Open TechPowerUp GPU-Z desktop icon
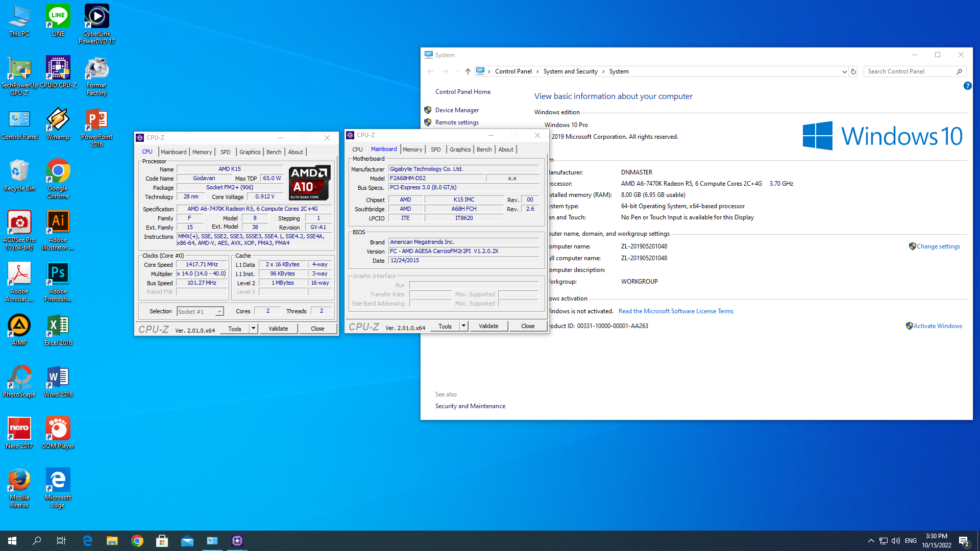Screen dimensions: 980x551 (19, 76)
